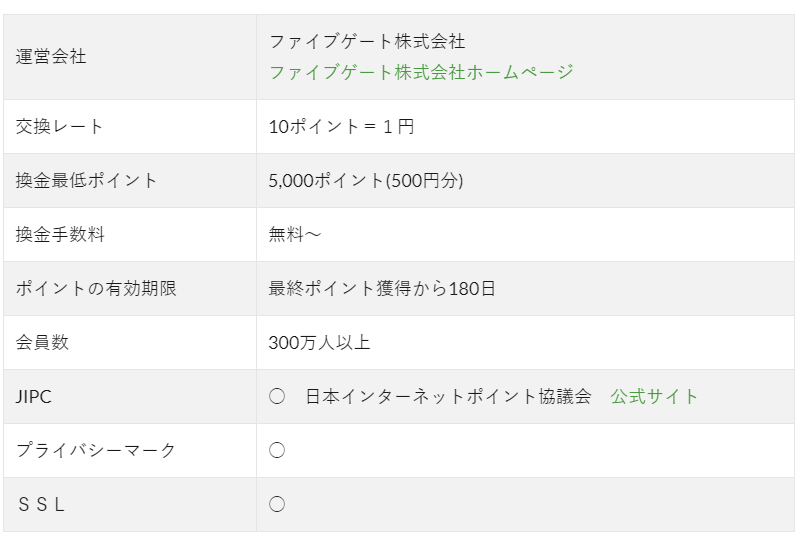800x540 pixels.
Task: Select the 会員数 label cell
Action: [42, 342]
